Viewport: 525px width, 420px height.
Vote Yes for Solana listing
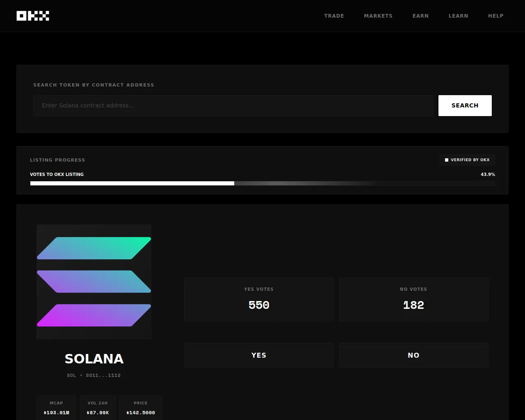pyautogui.click(x=259, y=355)
